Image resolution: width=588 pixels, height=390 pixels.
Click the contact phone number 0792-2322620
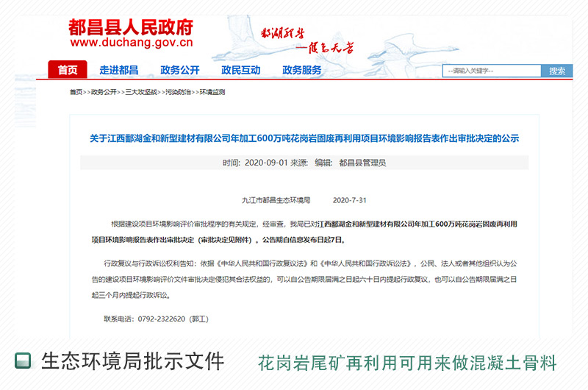162,319
